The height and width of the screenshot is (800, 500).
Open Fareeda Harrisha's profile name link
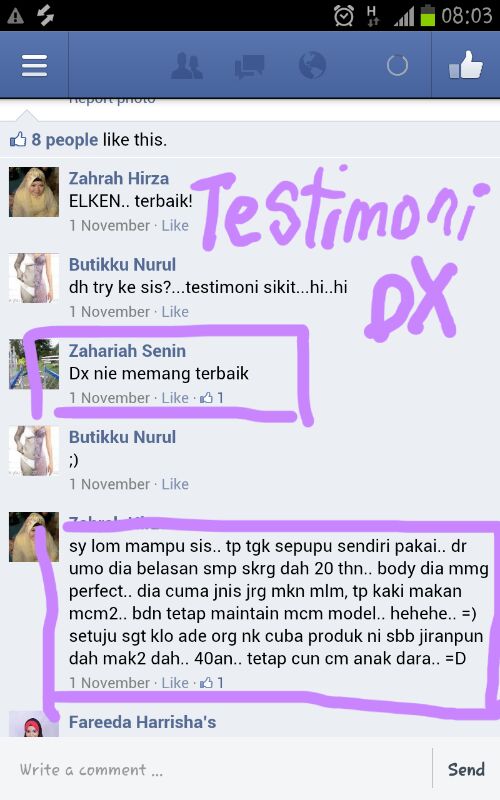point(142,722)
